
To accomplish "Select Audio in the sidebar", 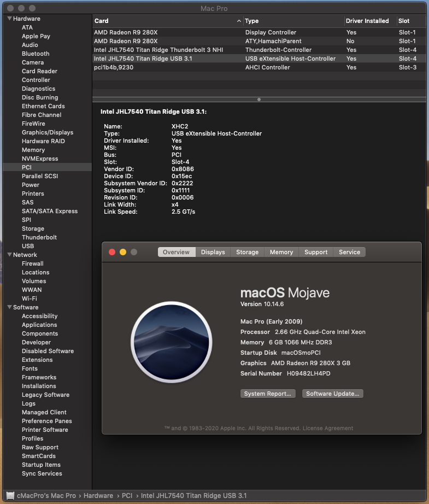I will (x=30, y=45).
